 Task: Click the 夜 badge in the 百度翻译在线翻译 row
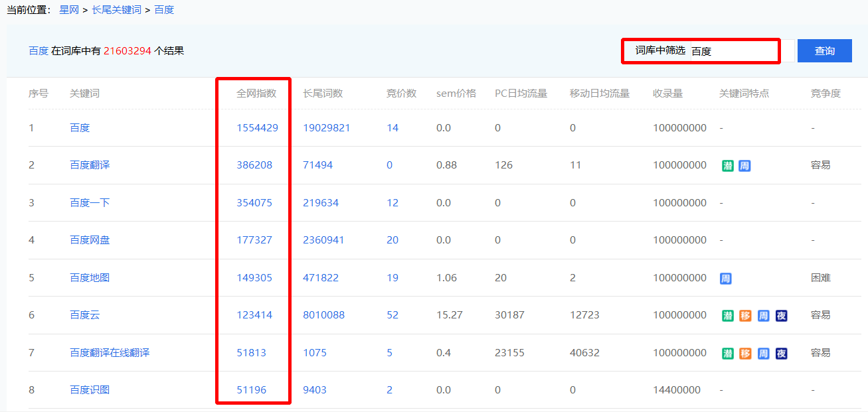(x=781, y=354)
